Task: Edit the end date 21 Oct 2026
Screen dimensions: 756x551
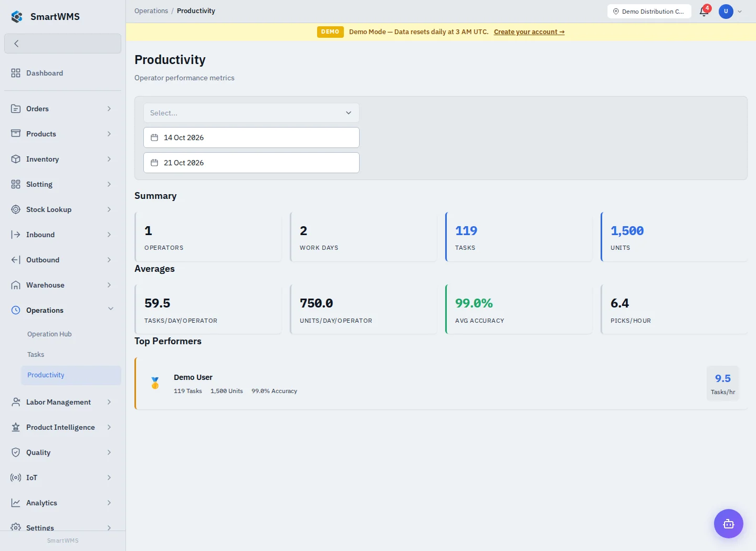Action: point(251,163)
